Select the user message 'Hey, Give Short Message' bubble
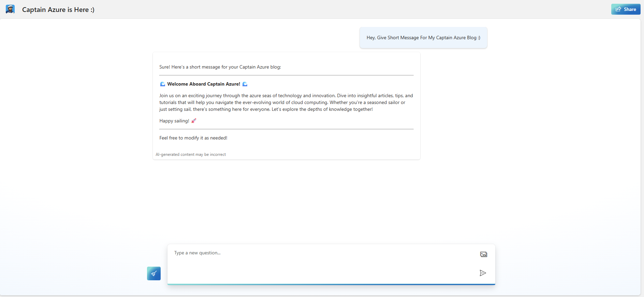644x297 pixels. pos(423,38)
